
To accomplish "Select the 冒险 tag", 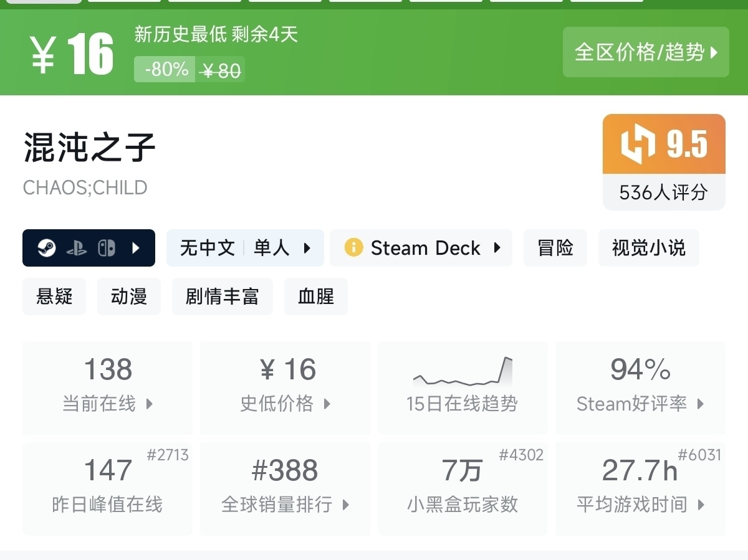I will pyautogui.click(x=555, y=248).
